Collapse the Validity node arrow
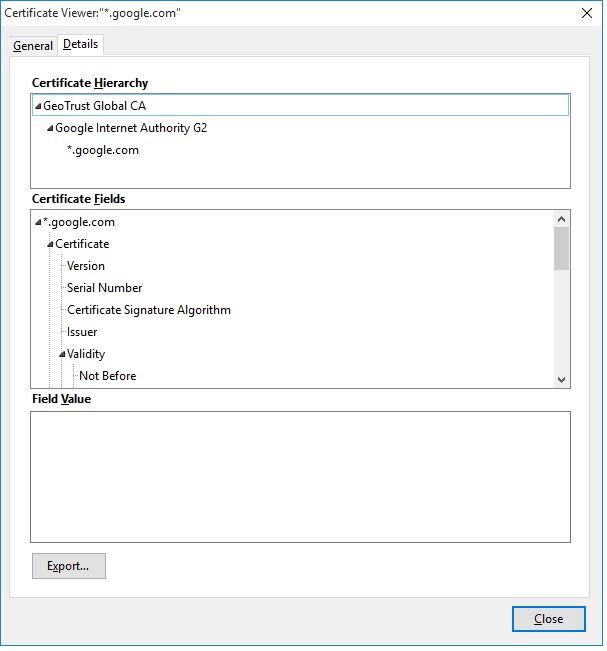 (62, 354)
